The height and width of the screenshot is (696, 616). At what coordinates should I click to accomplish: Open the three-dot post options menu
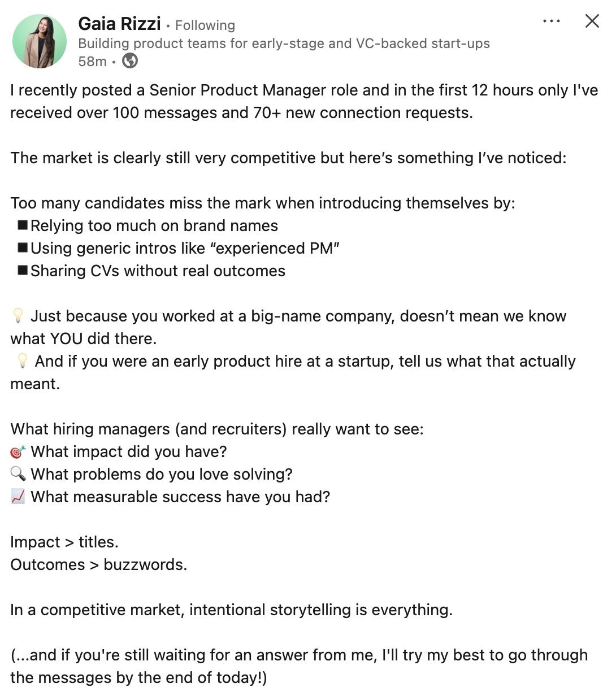click(x=551, y=21)
